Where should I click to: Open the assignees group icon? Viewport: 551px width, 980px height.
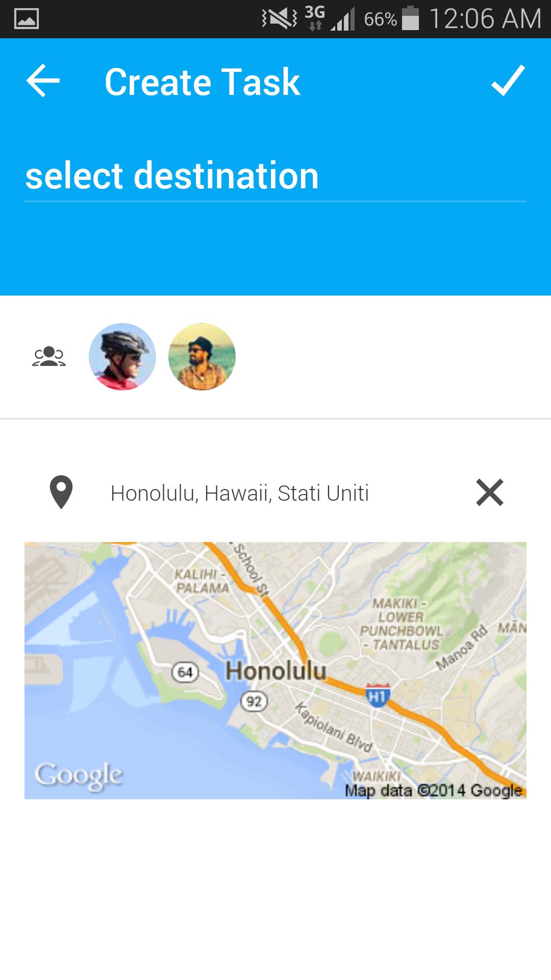tap(49, 356)
